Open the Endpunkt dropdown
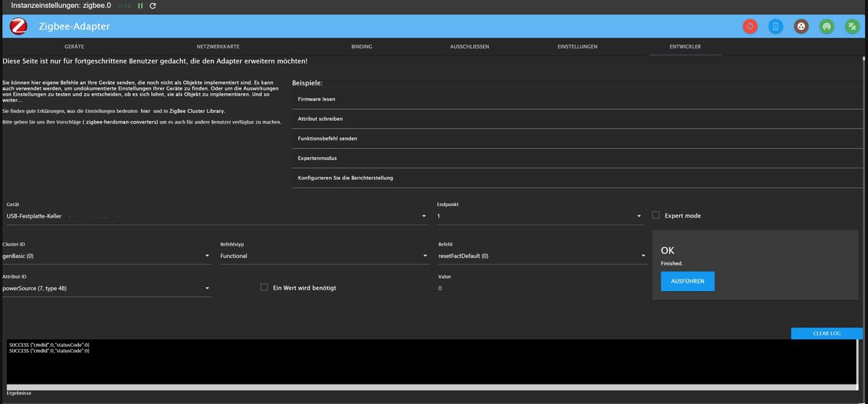The height and width of the screenshot is (404, 868). 539,216
